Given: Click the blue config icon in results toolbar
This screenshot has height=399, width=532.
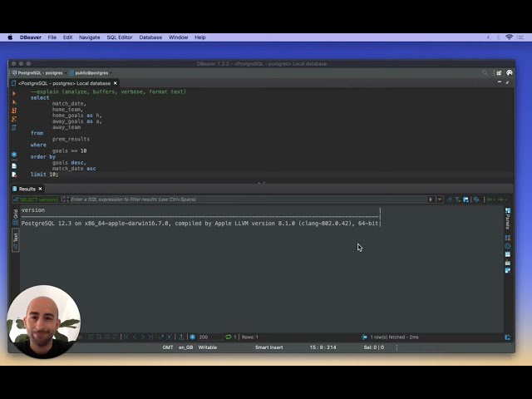Looking at the screenshot, I should coord(476,199).
